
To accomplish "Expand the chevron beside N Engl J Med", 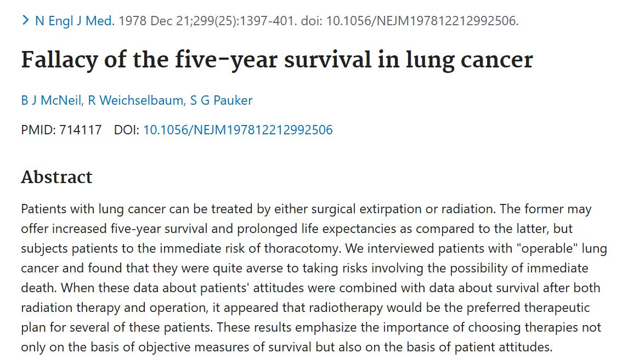I will click(x=26, y=20).
